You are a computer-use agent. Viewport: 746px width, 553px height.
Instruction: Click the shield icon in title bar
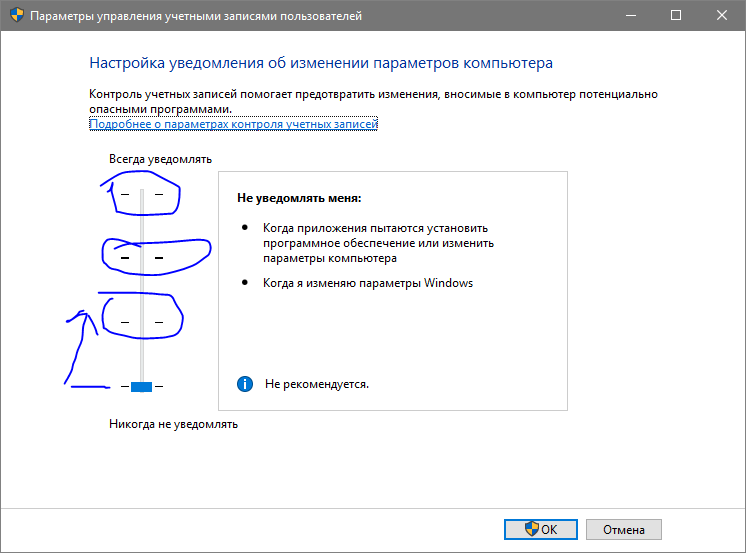15,16
